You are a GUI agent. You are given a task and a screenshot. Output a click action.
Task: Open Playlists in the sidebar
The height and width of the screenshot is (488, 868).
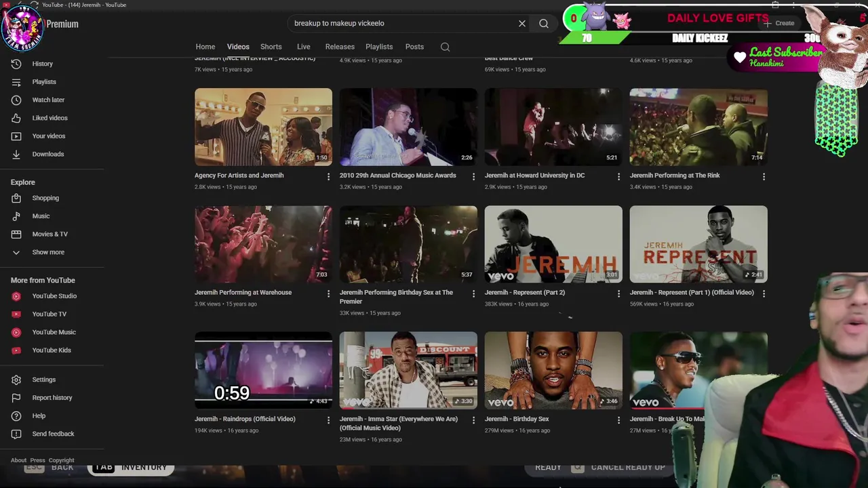click(44, 82)
